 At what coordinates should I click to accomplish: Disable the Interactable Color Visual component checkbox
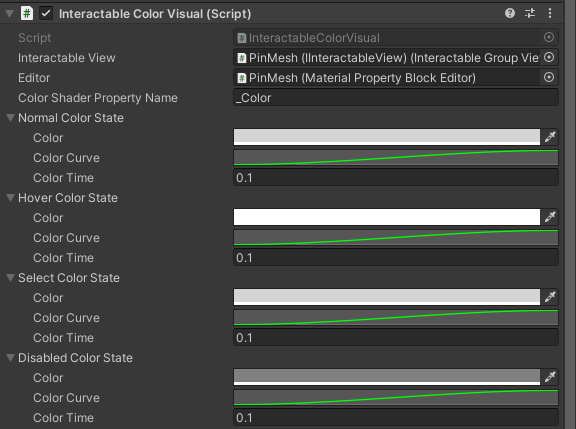(x=46, y=14)
